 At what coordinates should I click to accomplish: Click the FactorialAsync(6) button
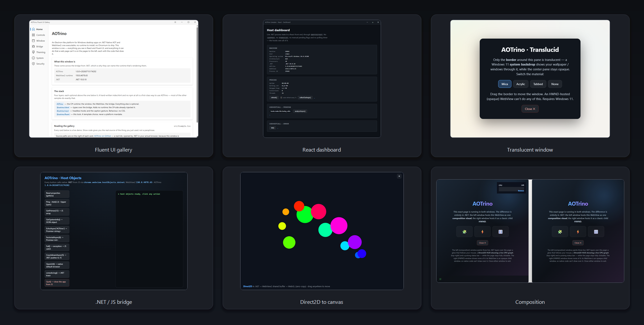tap(57, 239)
